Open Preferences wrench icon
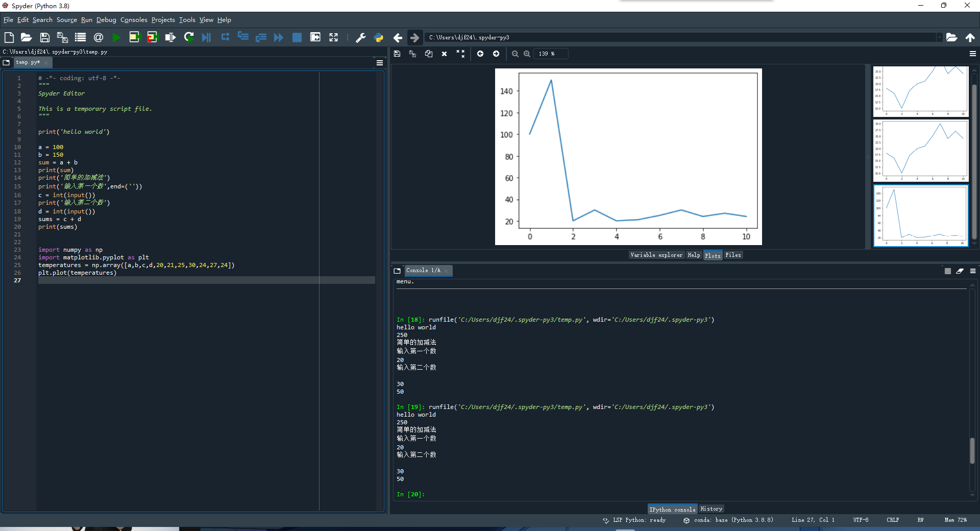The width and height of the screenshot is (980, 531). [x=360, y=37]
